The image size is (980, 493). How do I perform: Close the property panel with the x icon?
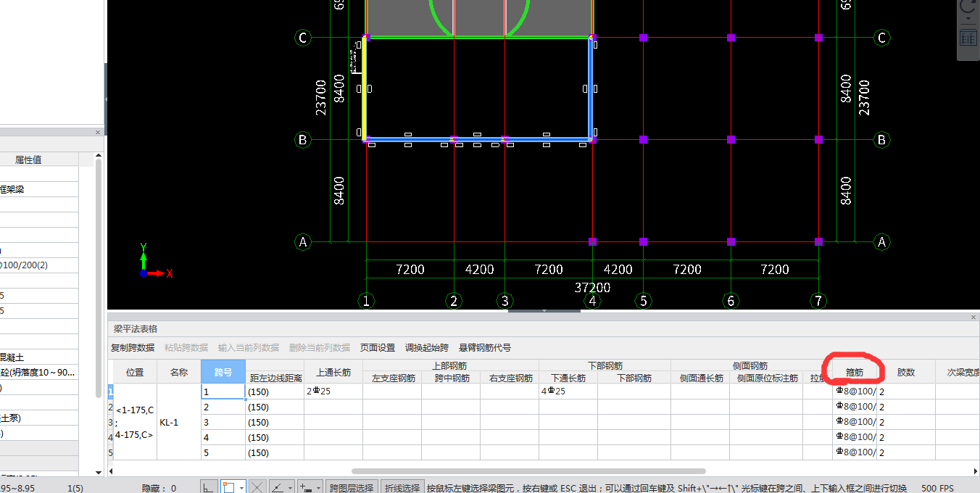point(98,132)
